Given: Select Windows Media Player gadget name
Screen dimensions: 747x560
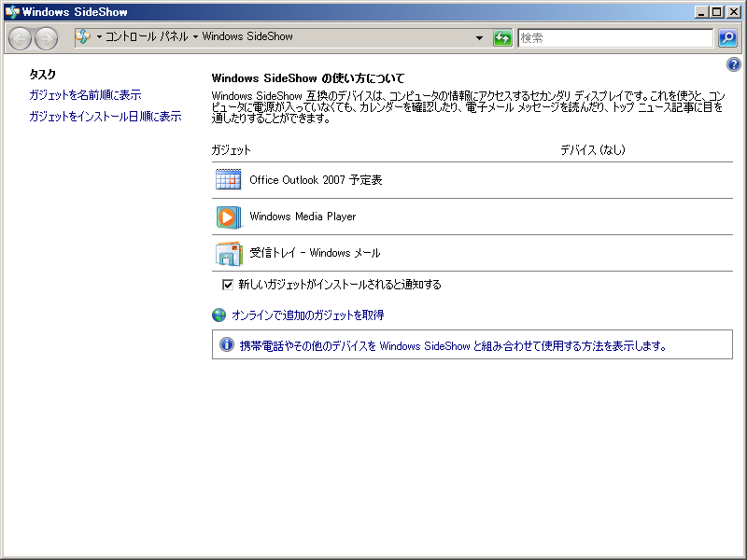Looking at the screenshot, I should coord(303,217).
